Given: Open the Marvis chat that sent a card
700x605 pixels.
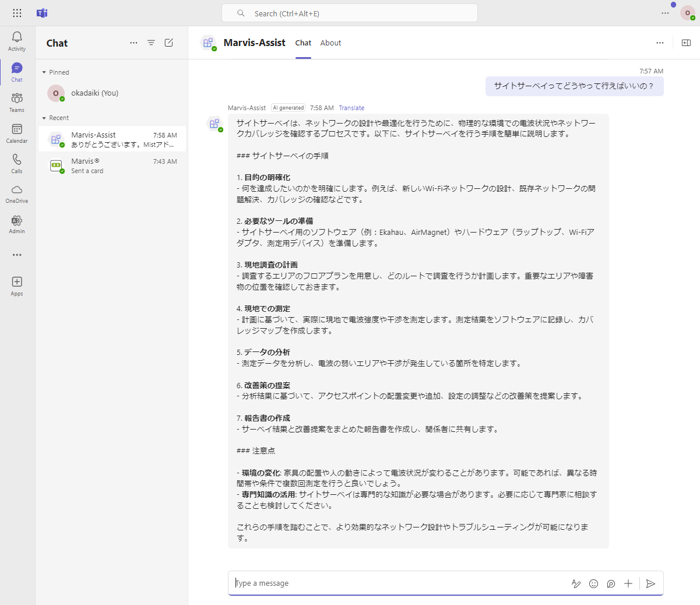Looking at the screenshot, I should click(112, 166).
